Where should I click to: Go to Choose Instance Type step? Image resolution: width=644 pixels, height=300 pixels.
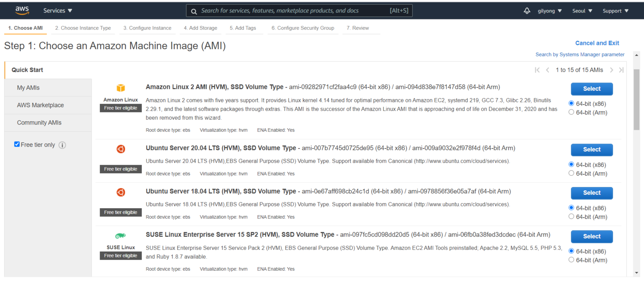pos(83,28)
